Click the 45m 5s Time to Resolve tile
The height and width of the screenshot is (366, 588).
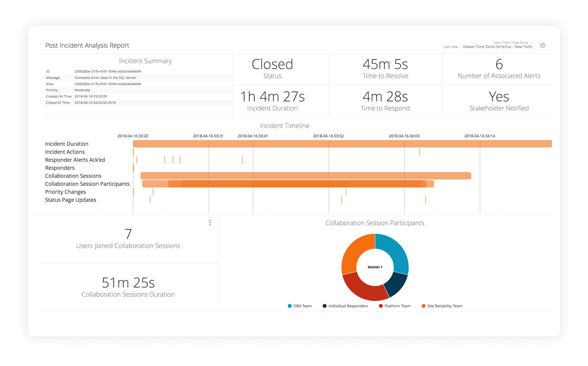[x=385, y=69]
